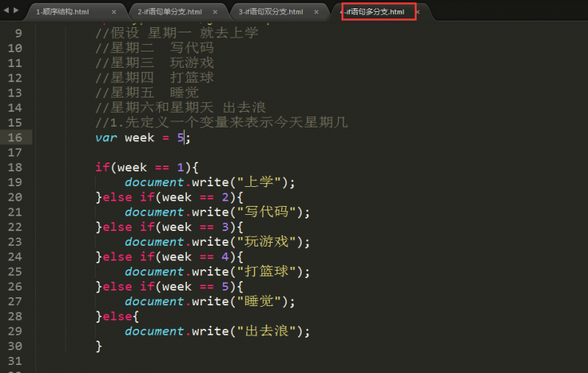
Task: Click line number 30 in the gutter
Action: [x=15, y=346]
